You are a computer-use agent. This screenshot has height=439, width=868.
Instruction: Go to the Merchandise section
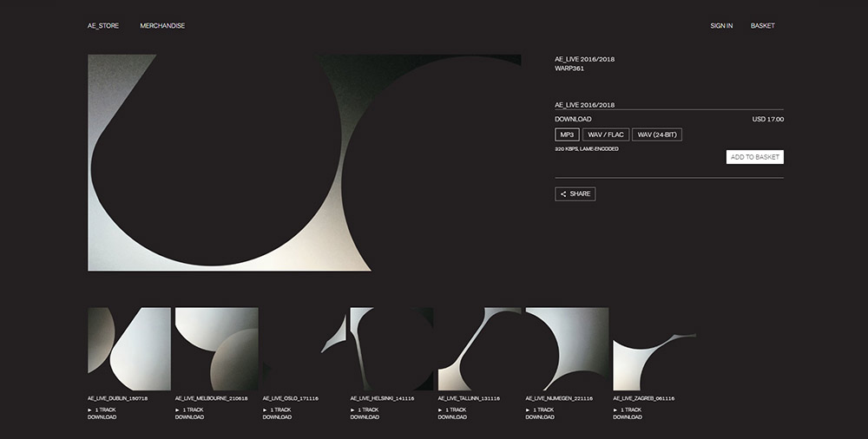click(162, 26)
